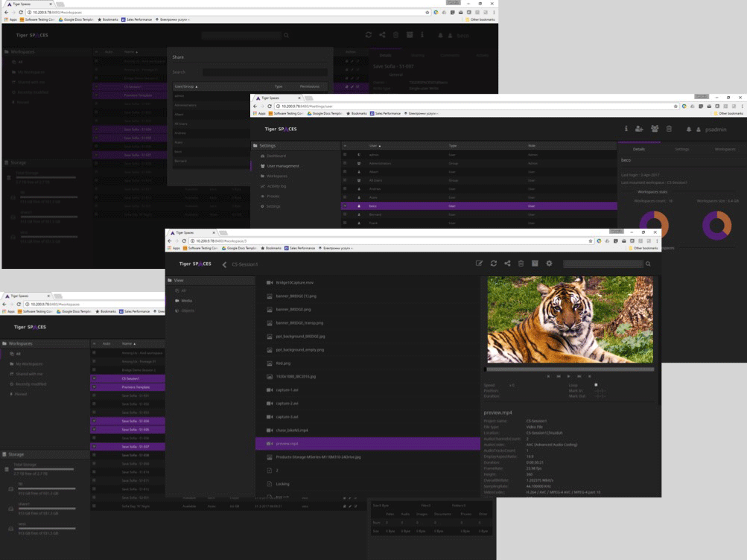Click the back arrow in the bottom-left browser window

pyautogui.click(x=4, y=304)
